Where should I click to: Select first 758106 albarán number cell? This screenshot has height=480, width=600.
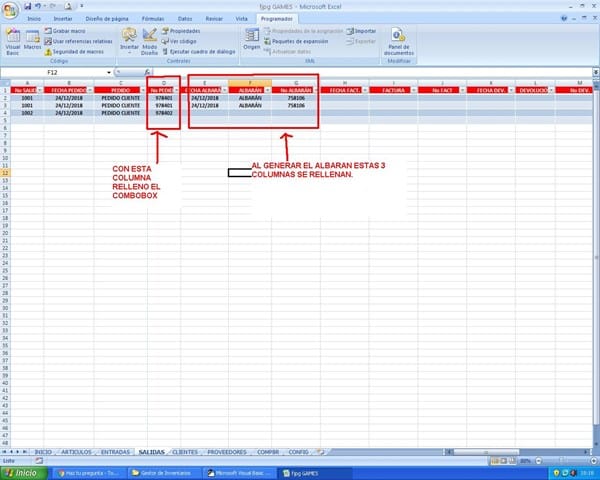point(296,98)
